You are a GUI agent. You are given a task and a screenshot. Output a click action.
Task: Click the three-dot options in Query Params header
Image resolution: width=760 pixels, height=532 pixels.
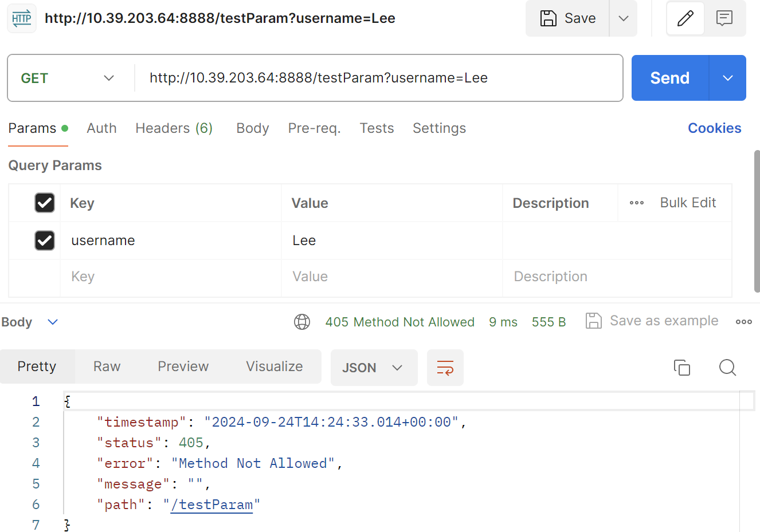(x=637, y=203)
